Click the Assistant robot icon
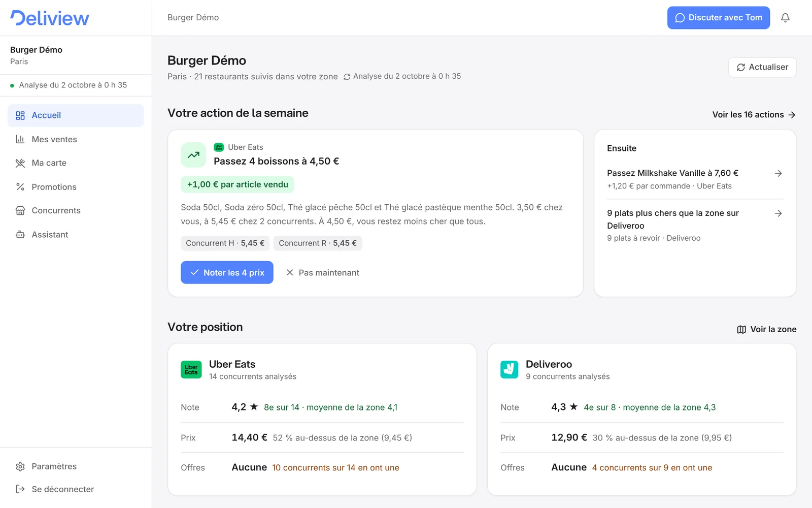This screenshot has height=508, width=812. (x=20, y=235)
